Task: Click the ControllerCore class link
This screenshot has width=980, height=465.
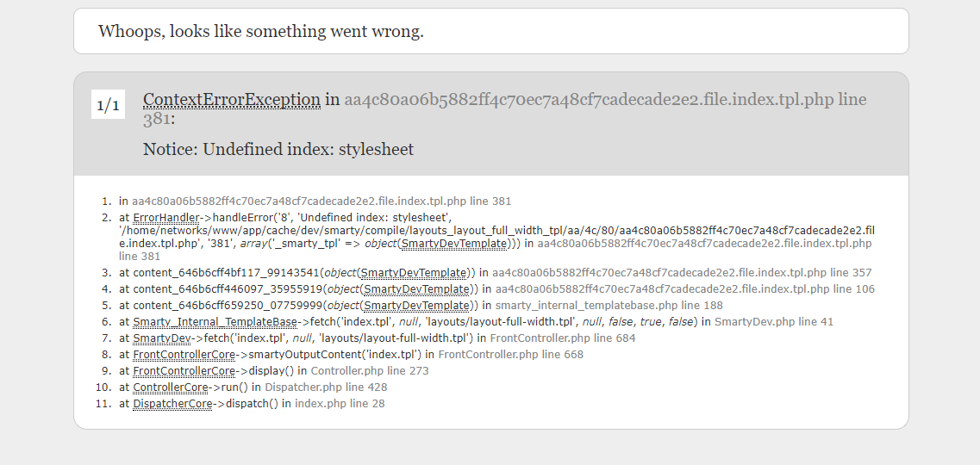Action: pyautogui.click(x=170, y=387)
